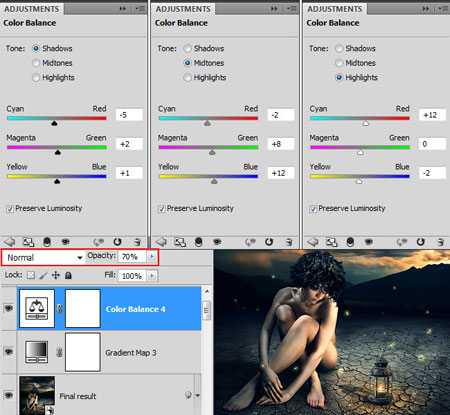Click the lock all icon in the Lock row
This screenshot has height=415, width=450.
coord(68,275)
